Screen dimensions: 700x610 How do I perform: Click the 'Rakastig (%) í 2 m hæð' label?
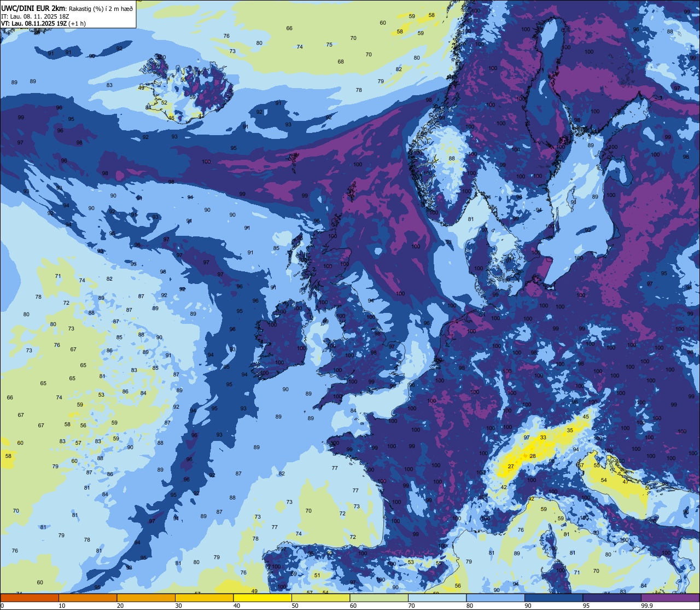tap(101, 8)
